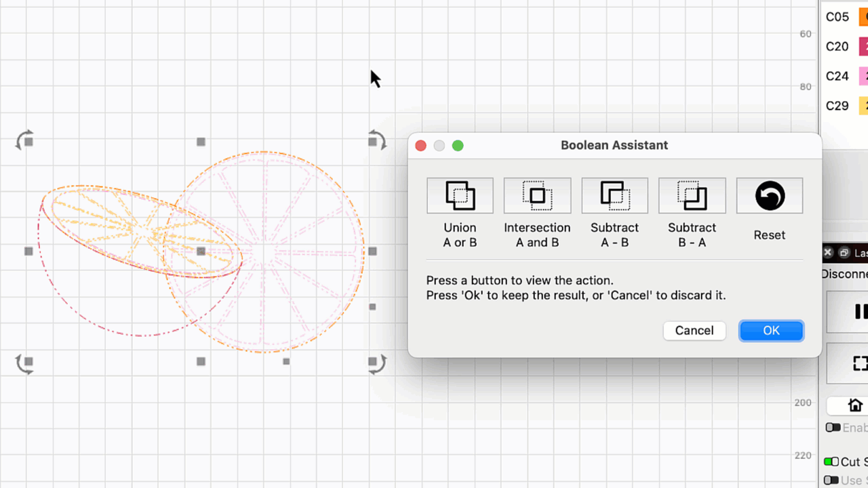Toggle the Enable switch below home button
Viewport: 868px width, 488px height.
click(833, 428)
